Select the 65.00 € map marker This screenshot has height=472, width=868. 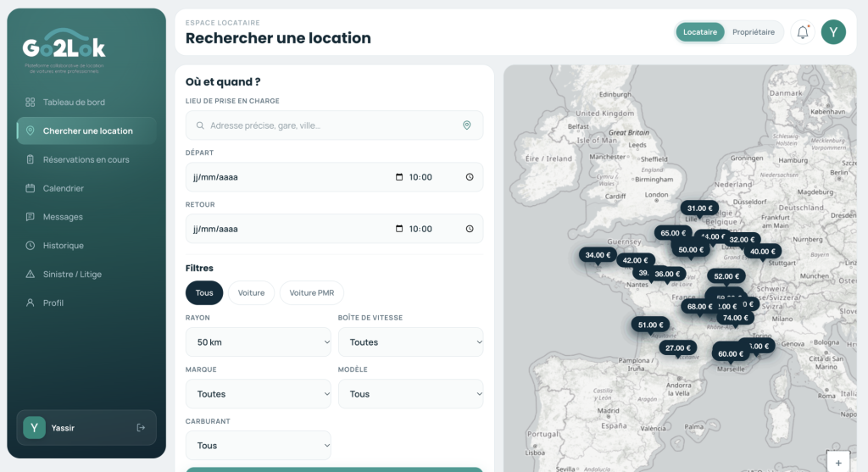pyautogui.click(x=672, y=233)
